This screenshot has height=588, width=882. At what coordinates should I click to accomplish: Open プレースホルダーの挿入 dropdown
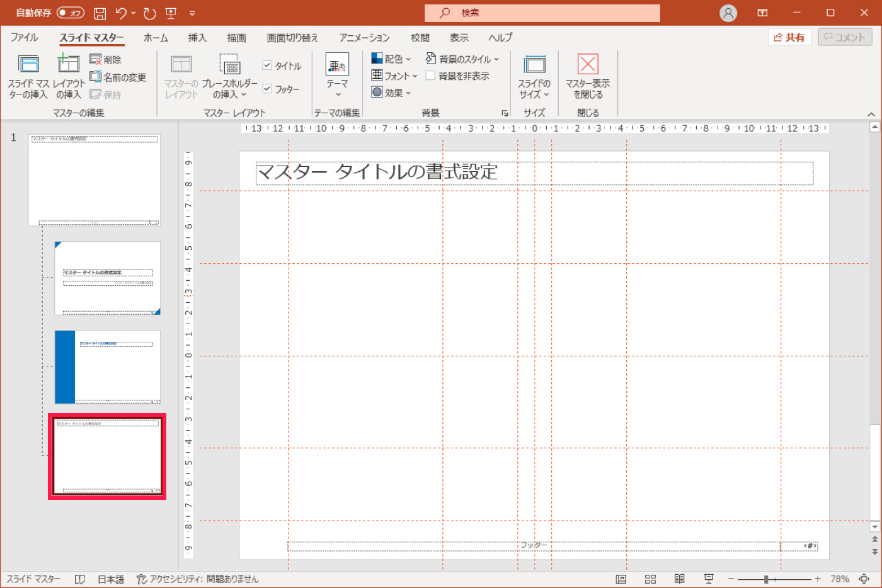[x=230, y=76]
